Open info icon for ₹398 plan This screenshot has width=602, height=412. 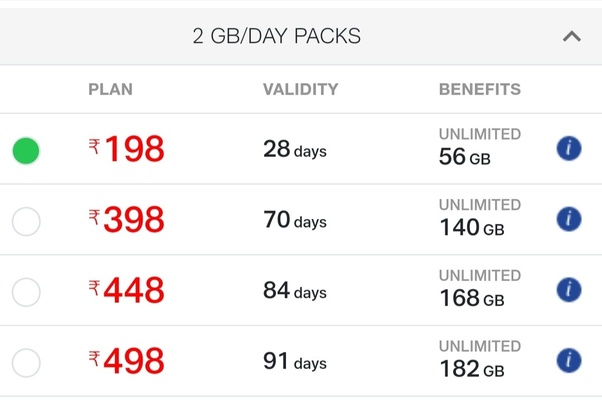coord(569,219)
